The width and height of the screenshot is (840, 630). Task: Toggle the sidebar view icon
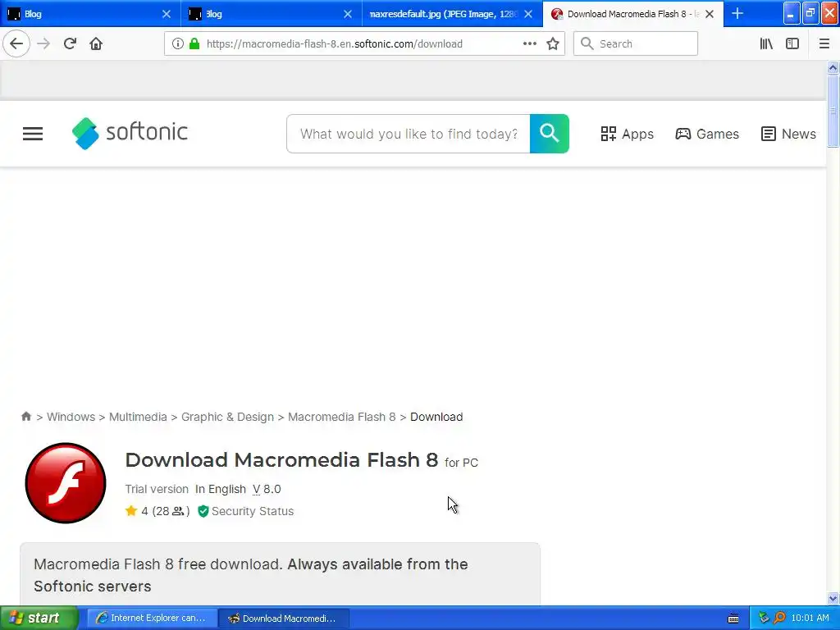click(792, 44)
